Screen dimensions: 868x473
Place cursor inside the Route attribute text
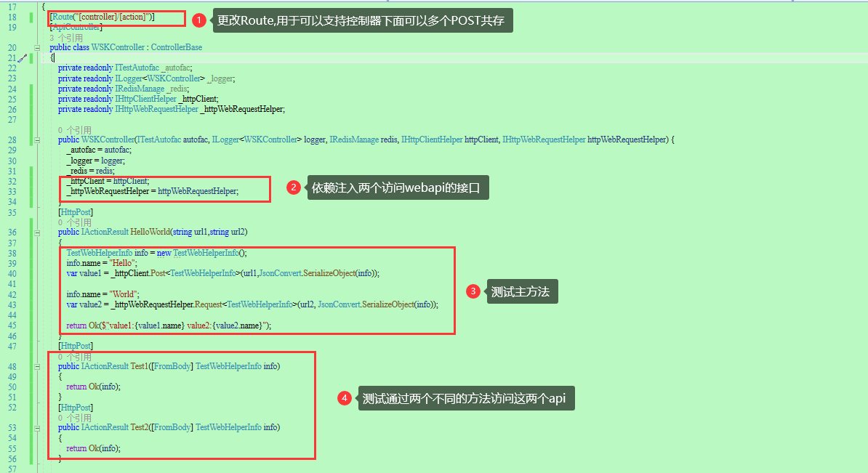pos(102,15)
